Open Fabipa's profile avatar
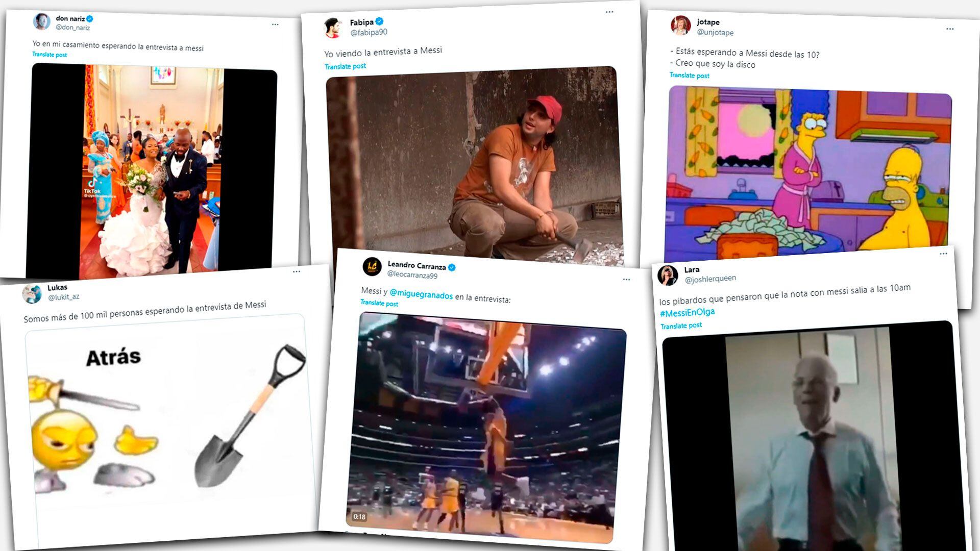980x551 pixels. [x=333, y=28]
